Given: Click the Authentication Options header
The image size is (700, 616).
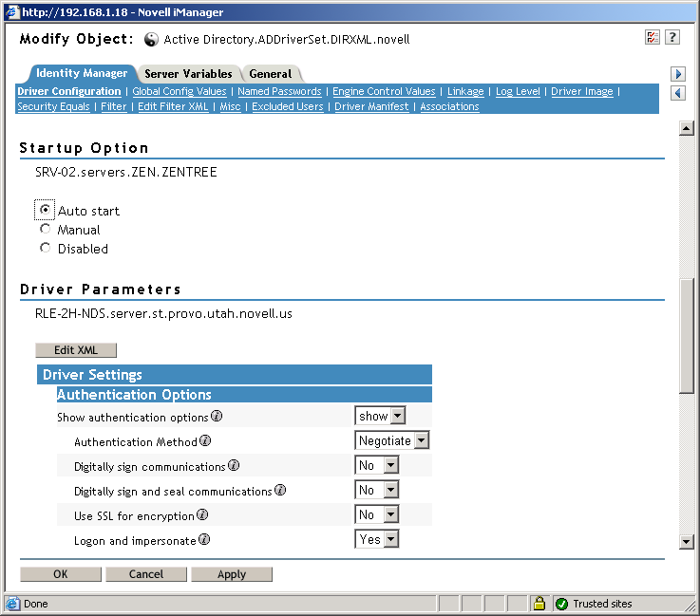Looking at the screenshot, I should click(244, 394).
